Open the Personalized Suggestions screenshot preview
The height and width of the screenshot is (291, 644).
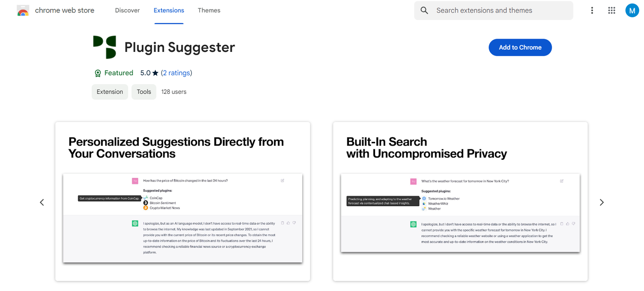pyautogui.click(x=183, y=201)
